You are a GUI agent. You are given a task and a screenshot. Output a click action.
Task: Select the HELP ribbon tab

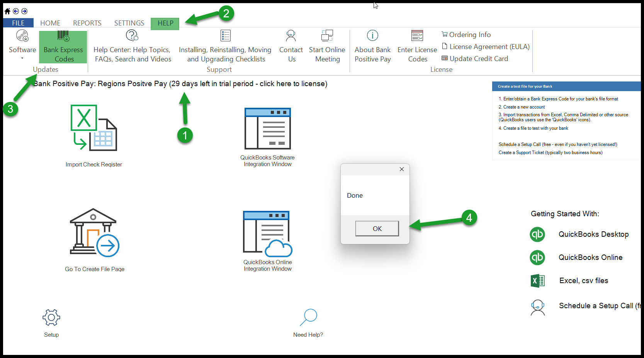click(x=165, y=23)
